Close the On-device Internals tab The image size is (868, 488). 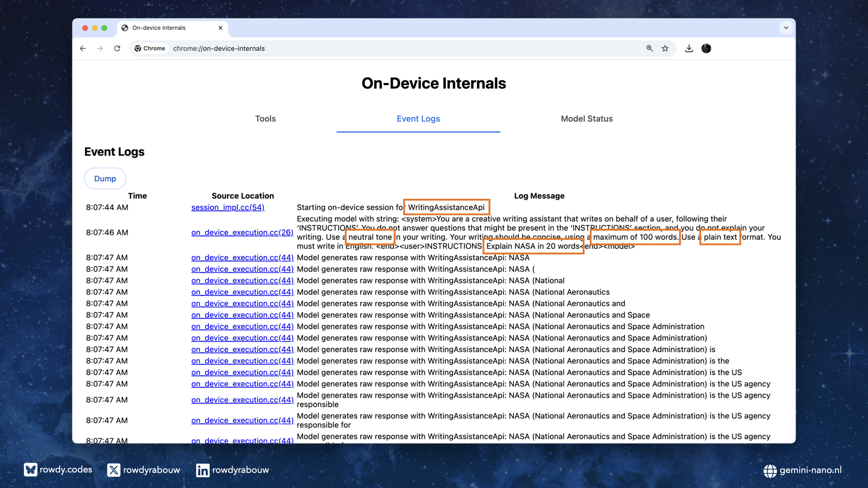[221, 28]
